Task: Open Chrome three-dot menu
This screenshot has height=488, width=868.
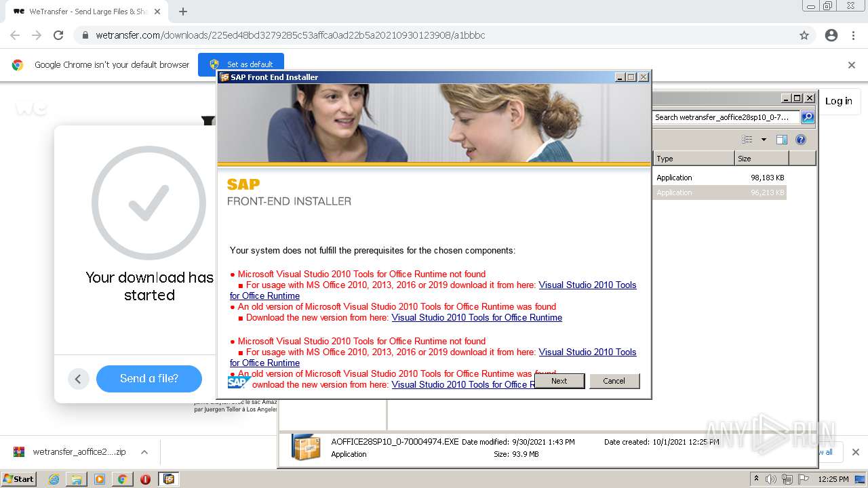Action: 853,35
